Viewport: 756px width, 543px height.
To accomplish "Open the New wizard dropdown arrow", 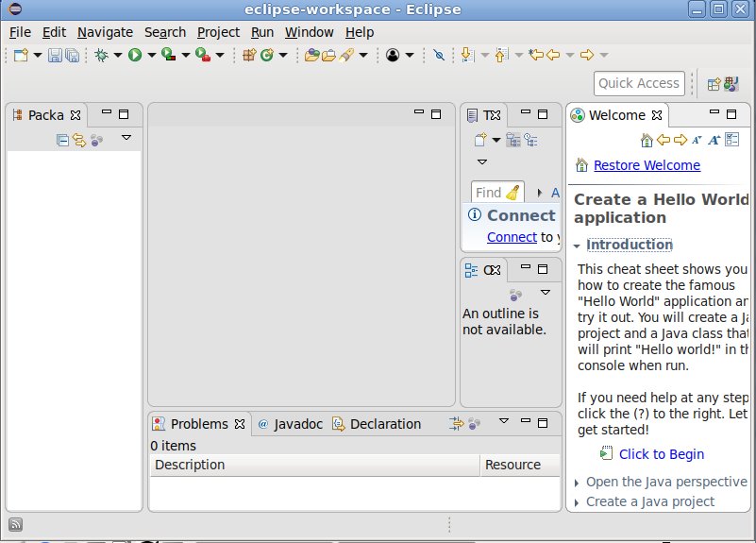I will [38, 55].
